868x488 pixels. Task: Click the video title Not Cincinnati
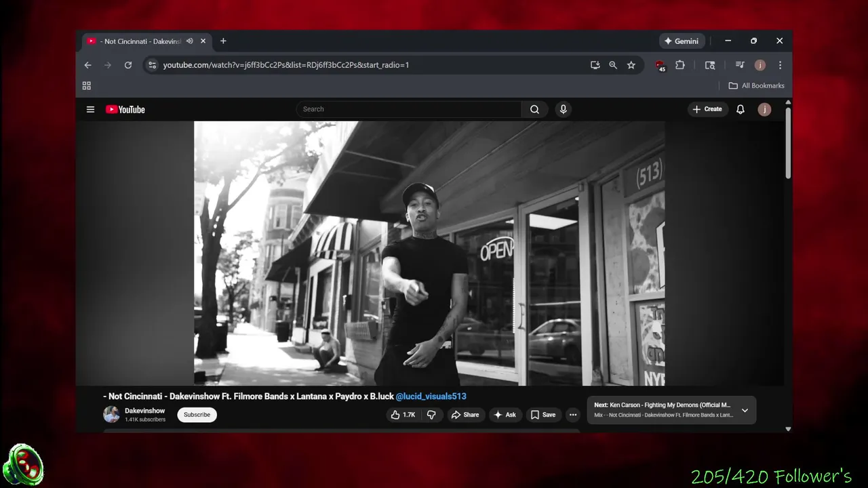(248, 396)
